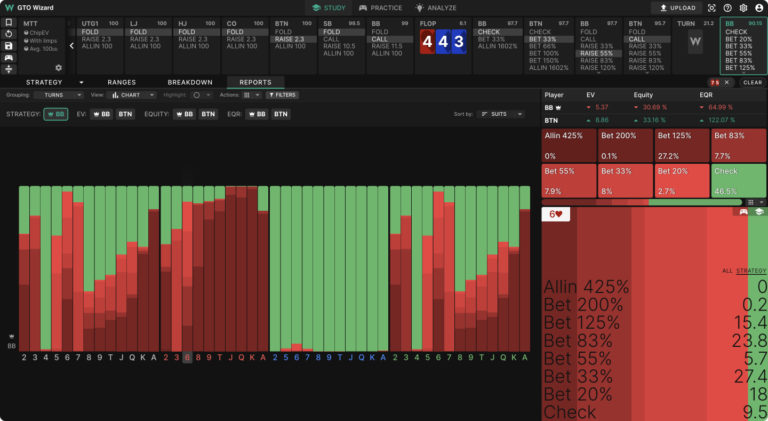Click the CLEAR button
This screenshot has height=421, width=768.
(752, 82)
